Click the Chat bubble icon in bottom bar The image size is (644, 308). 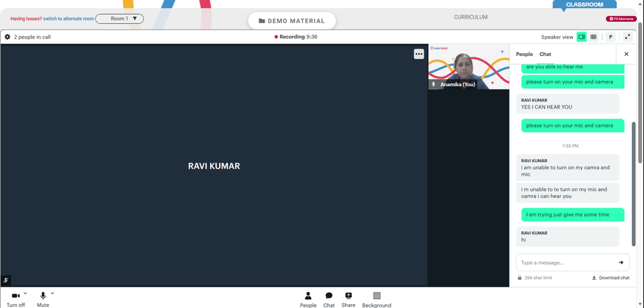[x=329, y=296]
